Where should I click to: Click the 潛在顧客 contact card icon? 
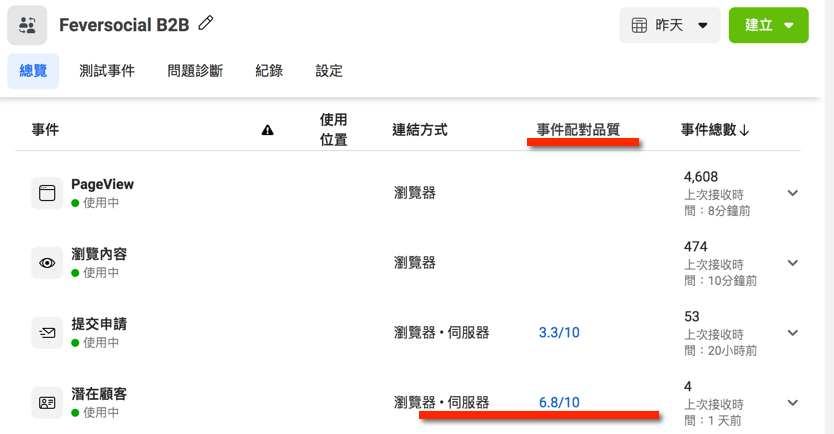point(47,403)
